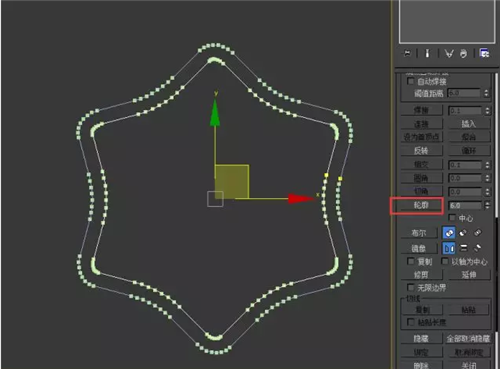The width and height of the screenshot is (500, 369).
Task: Toggle 无限边界 checkbox
Action: 411,287
